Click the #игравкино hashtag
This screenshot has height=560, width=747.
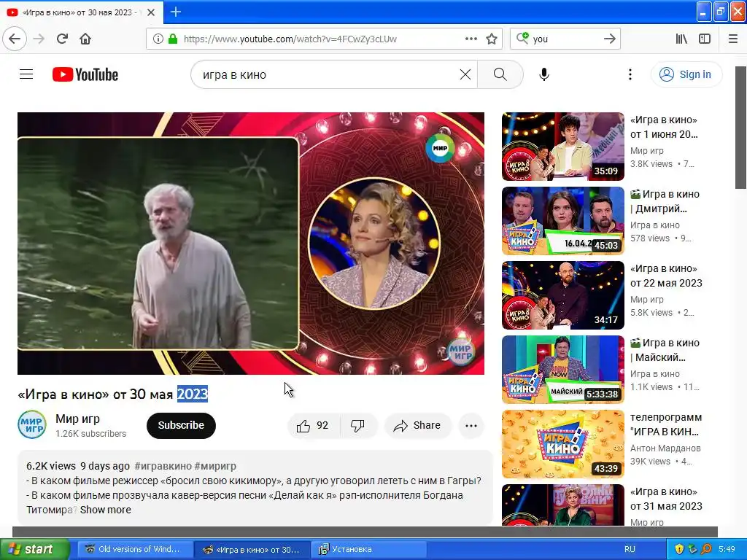163,466
